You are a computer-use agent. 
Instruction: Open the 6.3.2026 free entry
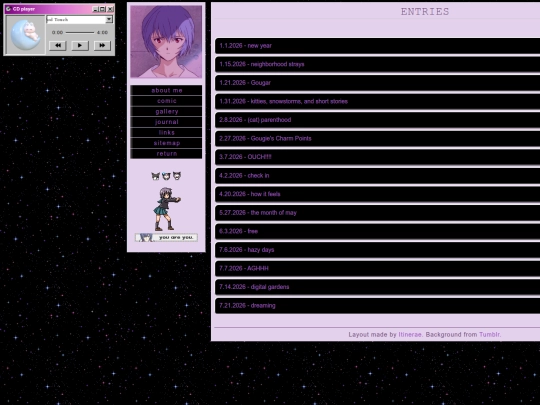tap(377, 231)
